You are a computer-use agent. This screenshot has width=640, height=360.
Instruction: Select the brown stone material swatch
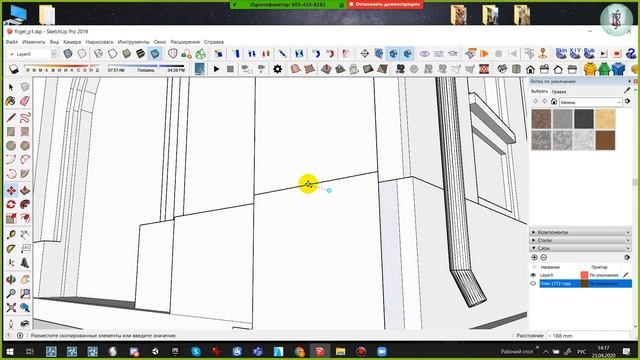click(x=541, y=119)
